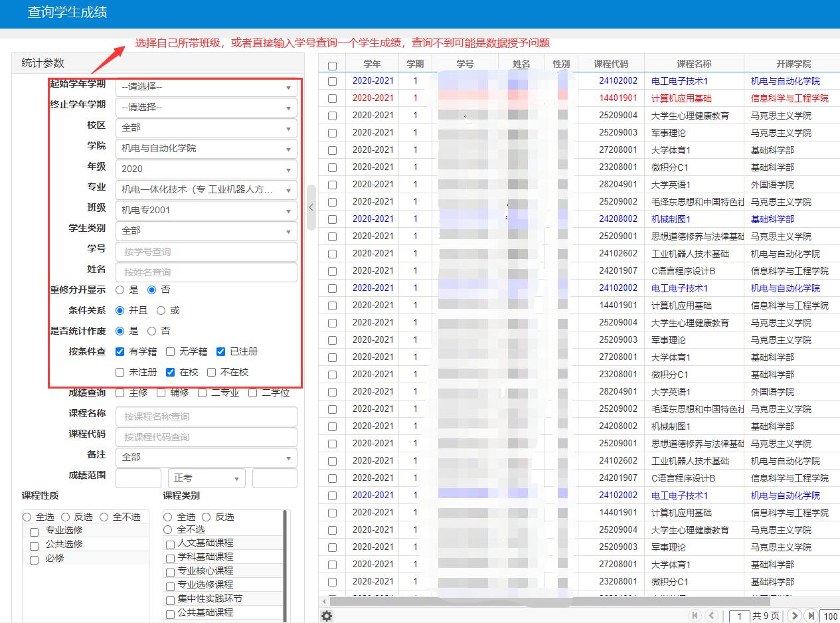This screenshot has width=840, height=623.
Task: Click the red 计算机应用基础 course link
Action: coord(681,98)
